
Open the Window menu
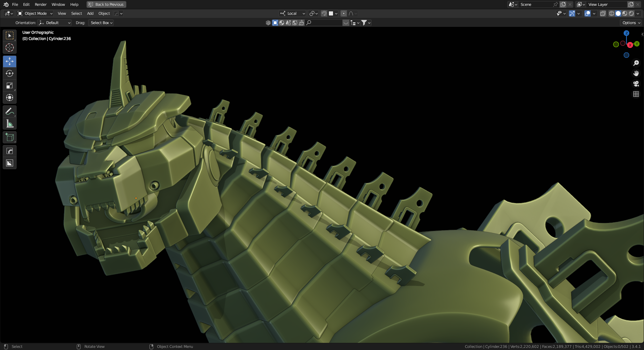(x=58, y=4)
